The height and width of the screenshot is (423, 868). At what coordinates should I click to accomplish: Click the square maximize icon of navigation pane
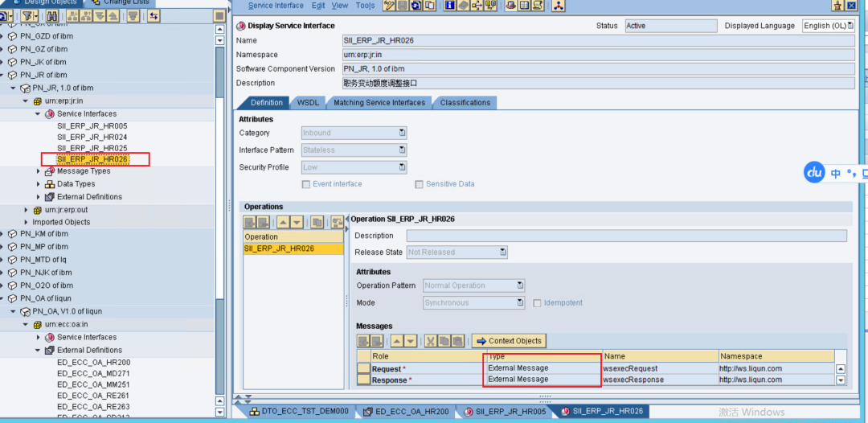pyautogui.click(x=219, y=16)
